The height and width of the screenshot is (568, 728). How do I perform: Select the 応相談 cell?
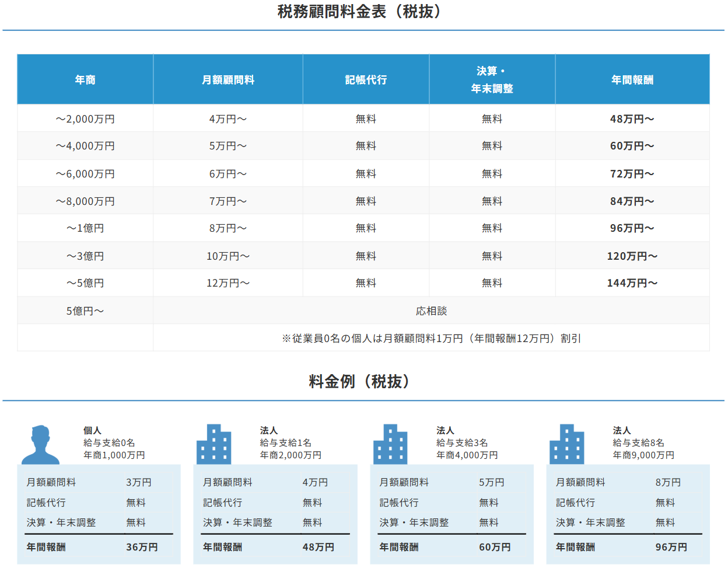pos(431,311)
